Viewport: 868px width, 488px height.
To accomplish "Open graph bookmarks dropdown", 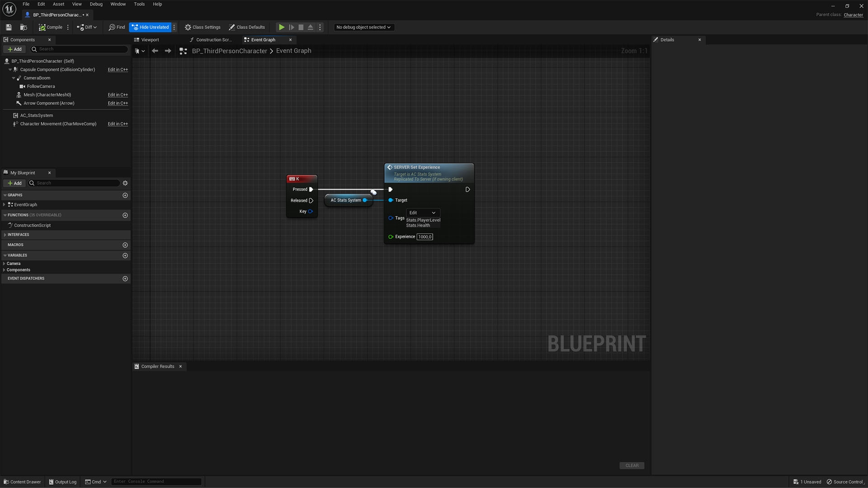I will click(x=140, y=51).
